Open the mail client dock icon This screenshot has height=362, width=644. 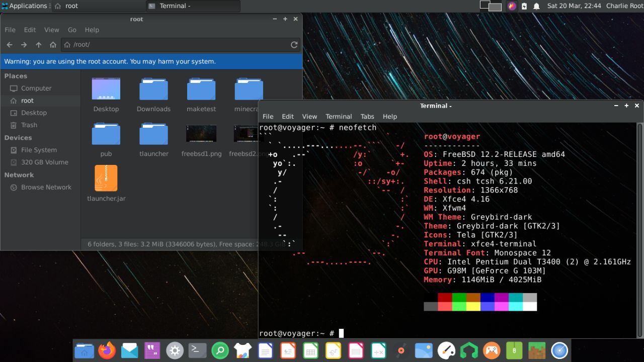129,350
